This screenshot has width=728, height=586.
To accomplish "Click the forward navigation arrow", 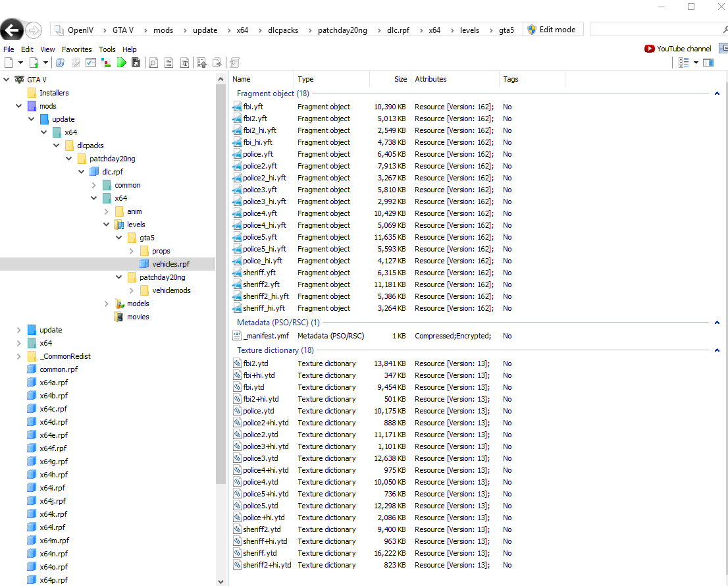I will tap(34, 31).
